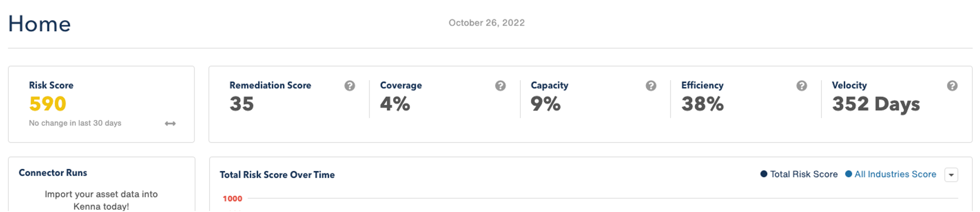Click the Total Risk Score Over Time title

(x=277, y=175)
